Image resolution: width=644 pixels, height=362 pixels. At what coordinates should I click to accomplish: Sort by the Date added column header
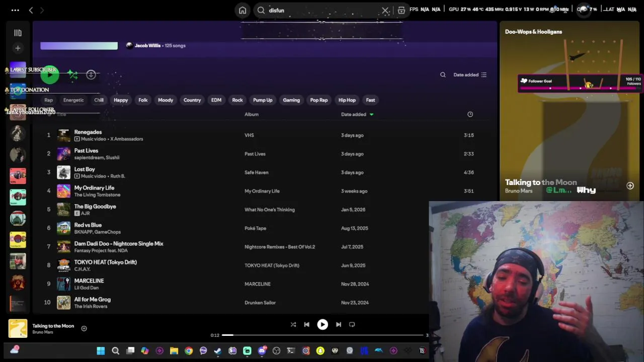coord(354,114)
